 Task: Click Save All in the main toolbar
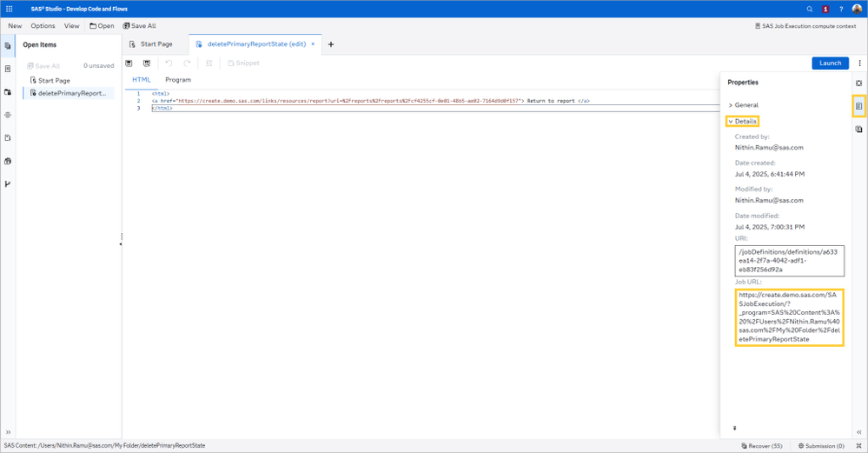tap(140, 26)
